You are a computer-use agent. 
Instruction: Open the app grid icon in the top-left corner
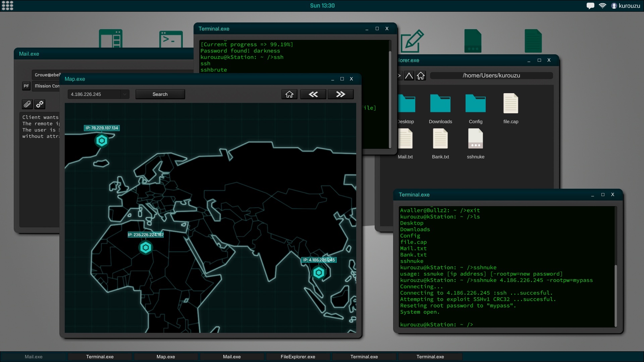pos(7,5)
